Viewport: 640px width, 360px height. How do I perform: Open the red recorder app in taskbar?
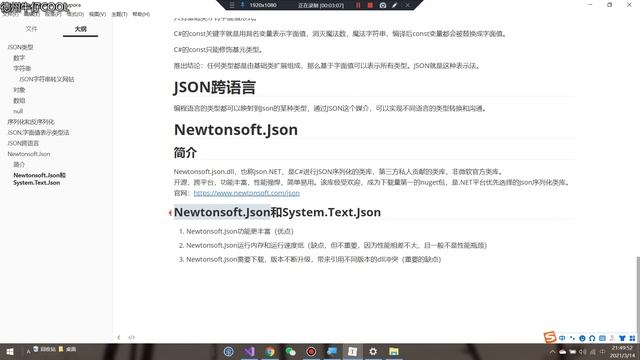pyautogui.click(x=311, y=351)
